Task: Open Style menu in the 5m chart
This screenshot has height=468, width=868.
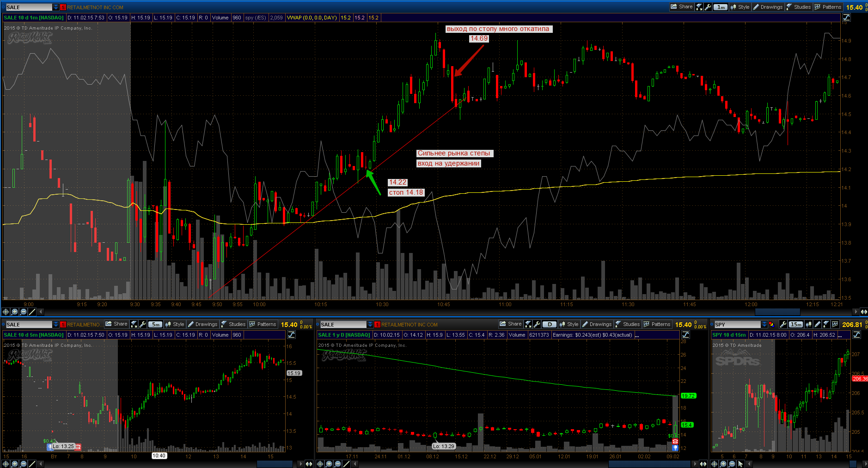Action: pos(175,324)
